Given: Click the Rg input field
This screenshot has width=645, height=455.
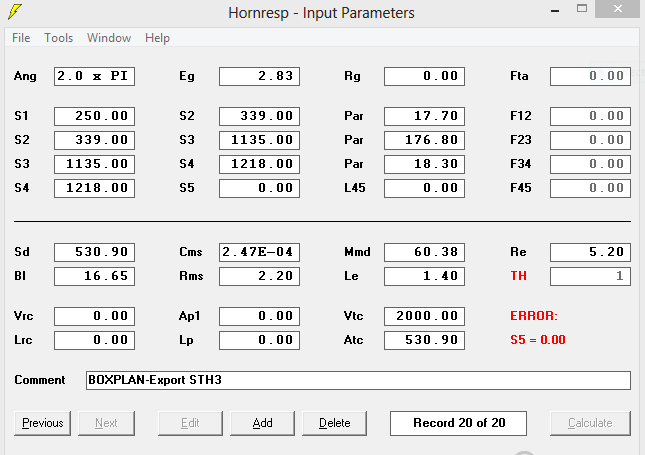Looking at the screenshot, I should click(425, 77).
